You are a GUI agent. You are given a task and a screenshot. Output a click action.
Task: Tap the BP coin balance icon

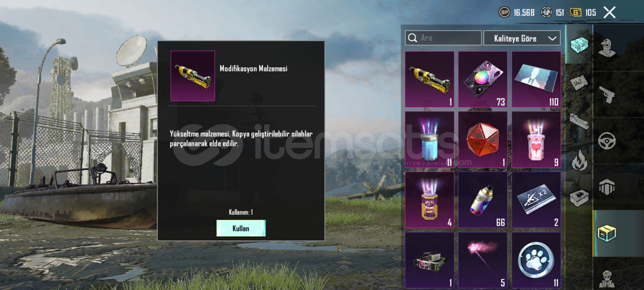(504, 12)
